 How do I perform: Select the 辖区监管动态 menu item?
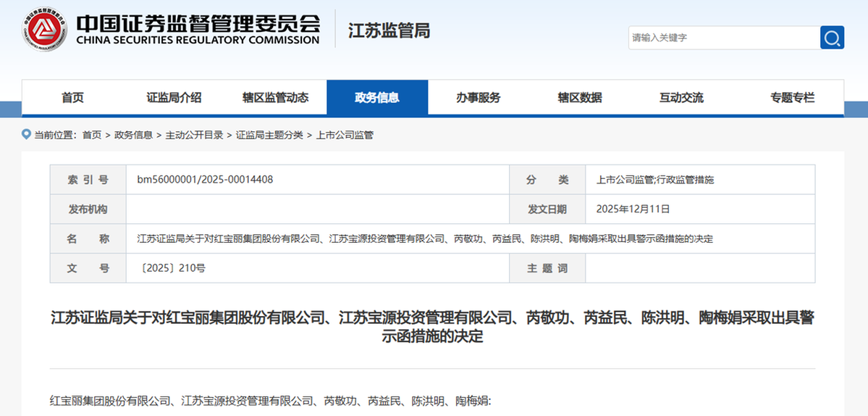[x=275, y=98]
